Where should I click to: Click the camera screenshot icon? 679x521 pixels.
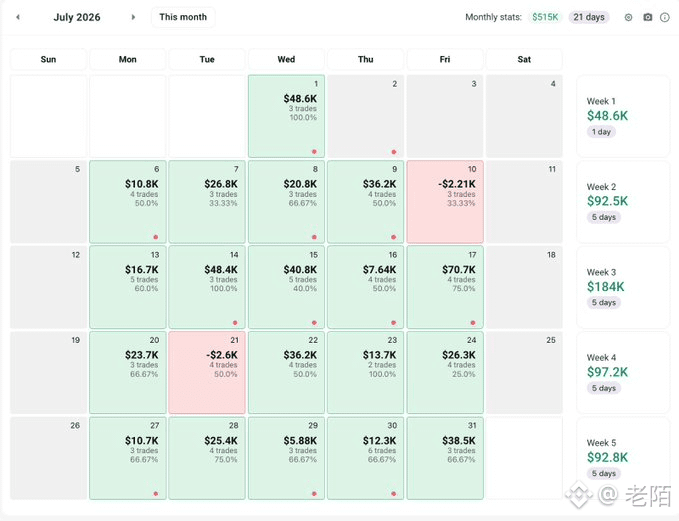(647, 17)
